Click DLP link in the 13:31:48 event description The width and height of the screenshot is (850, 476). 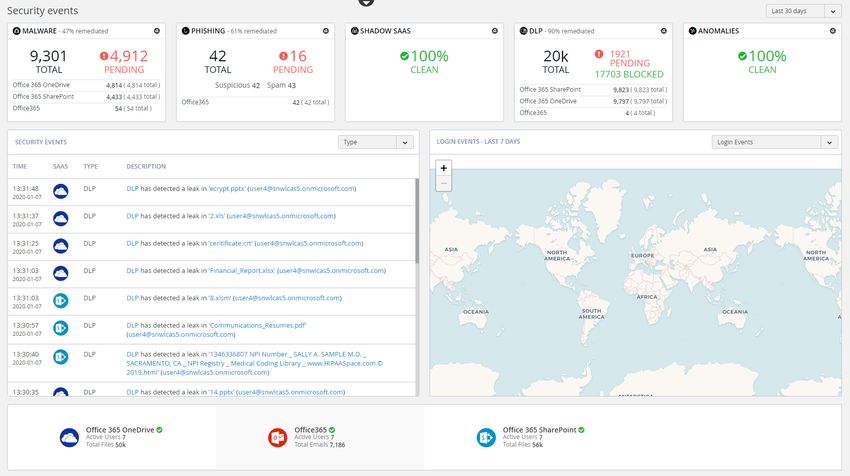[x=132, y=189]
